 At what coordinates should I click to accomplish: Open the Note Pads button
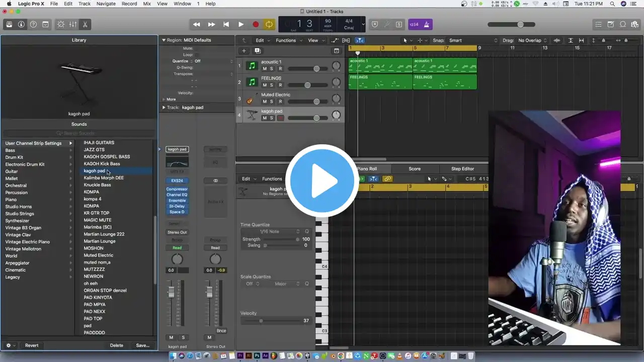(611, 24)
